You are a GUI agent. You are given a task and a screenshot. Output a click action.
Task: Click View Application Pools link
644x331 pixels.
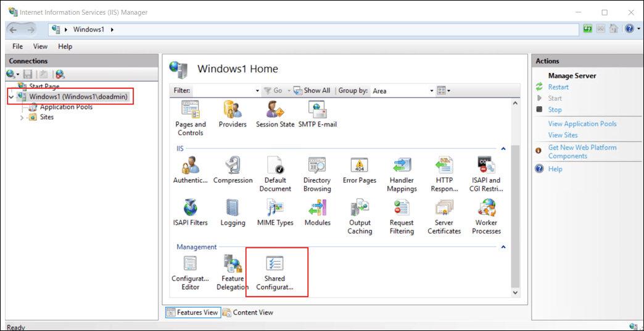[x=582, y=124]
